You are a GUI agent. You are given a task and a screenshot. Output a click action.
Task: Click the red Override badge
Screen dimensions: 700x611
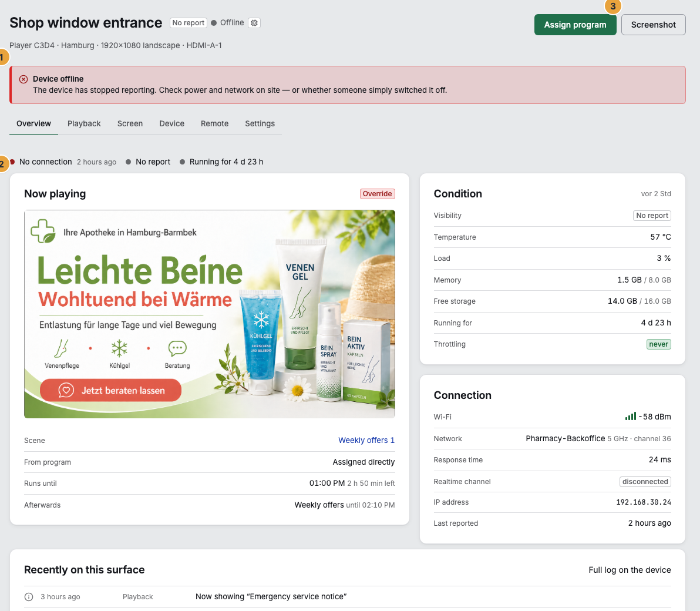[377, 194]
